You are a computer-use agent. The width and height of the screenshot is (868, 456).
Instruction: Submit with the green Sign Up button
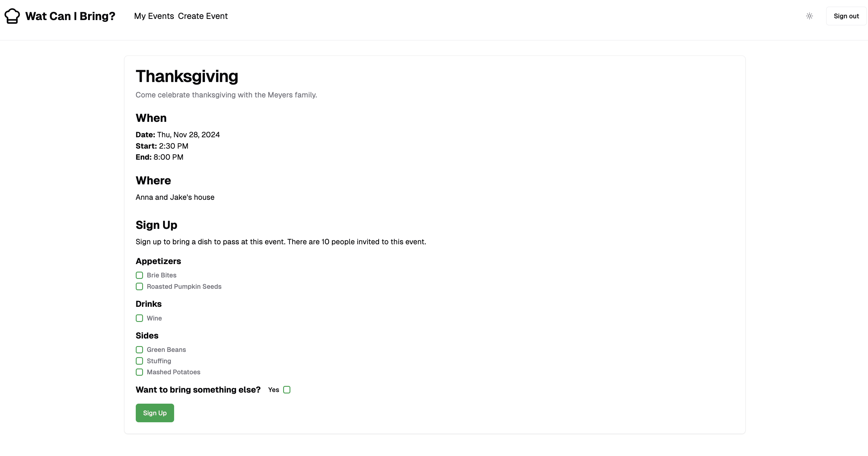pos(155,413)
